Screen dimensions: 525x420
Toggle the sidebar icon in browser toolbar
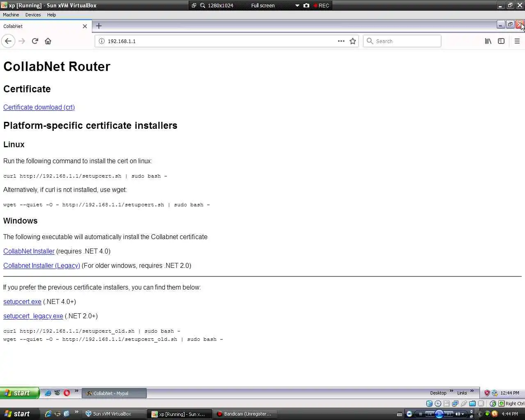coord(501,41)
